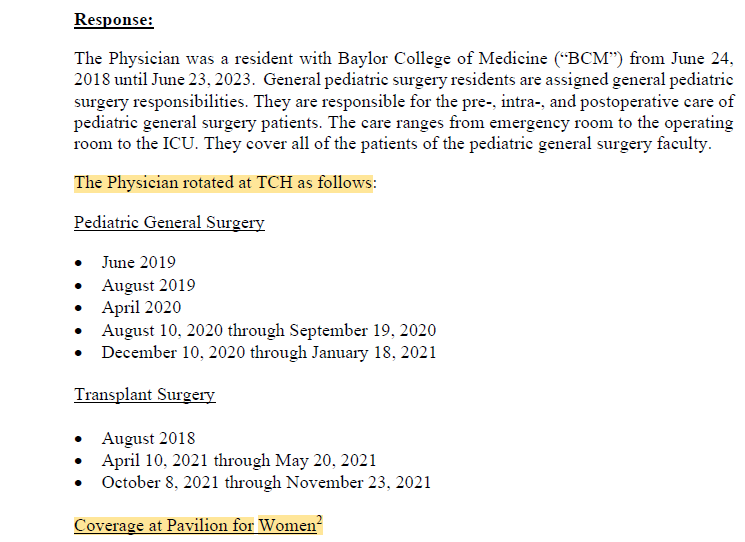Click the highlighted "Coverage at Pavilion for" text
745x542 pixels.
point(164,525)
